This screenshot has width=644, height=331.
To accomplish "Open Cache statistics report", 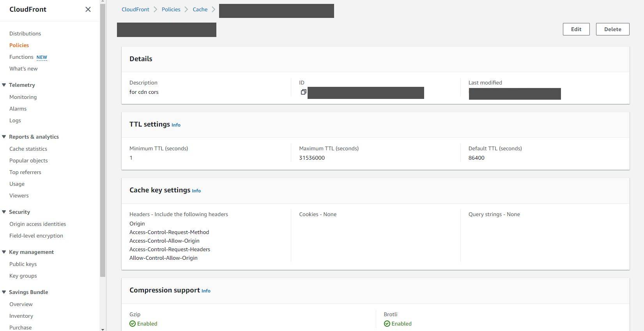I will point(28,149).
